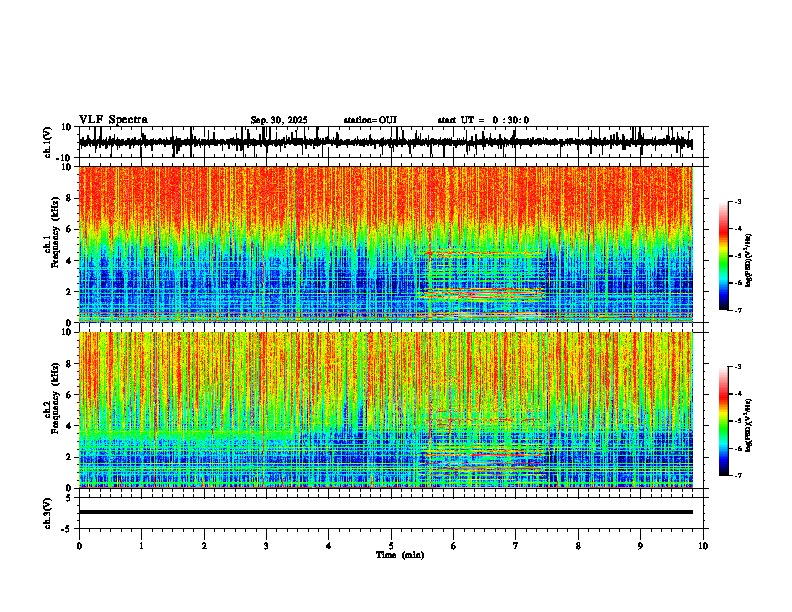Click the "-3" tick on ch.2 color bar
Image resolution: width=792 pixels, height=612 pixels.
pos(738,367)
